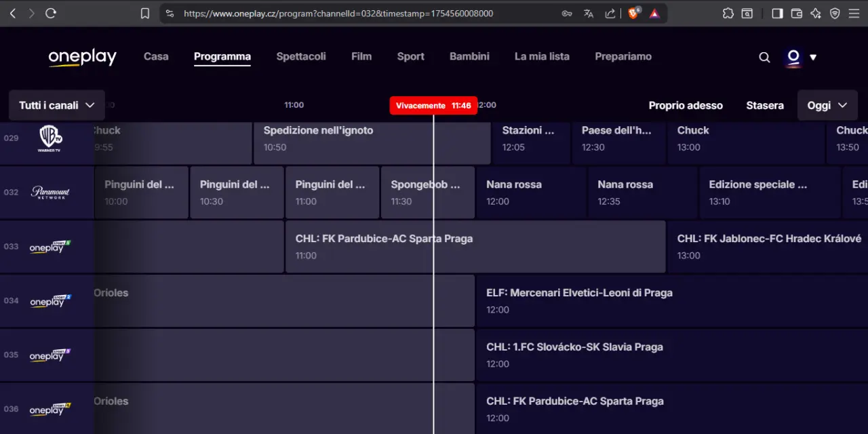Open ELF: Mercenari Elvetici-Leoni di Praga
This screenshot has height=434, width=868.
tap(673, 301)
